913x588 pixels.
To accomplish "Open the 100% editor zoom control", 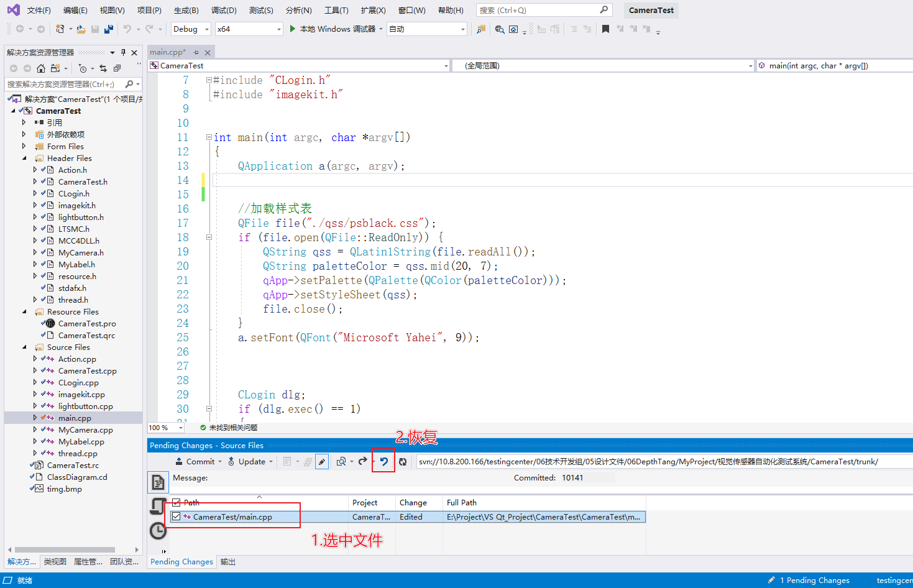I will (x=164, y=427).
